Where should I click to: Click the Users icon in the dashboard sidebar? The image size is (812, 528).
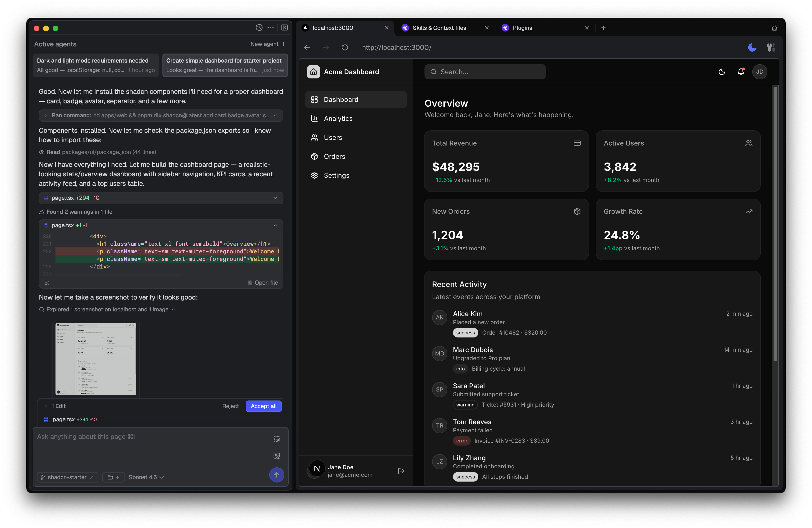point(314,137)
